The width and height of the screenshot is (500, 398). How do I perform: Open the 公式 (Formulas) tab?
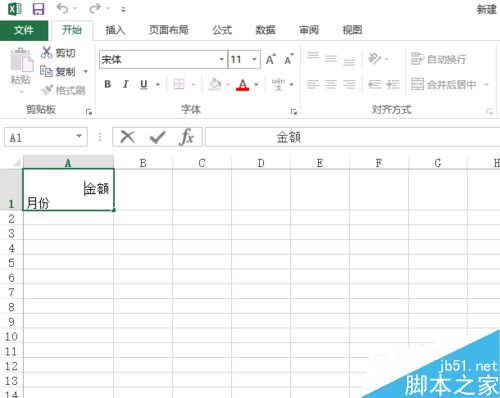[x=222, y=30]
